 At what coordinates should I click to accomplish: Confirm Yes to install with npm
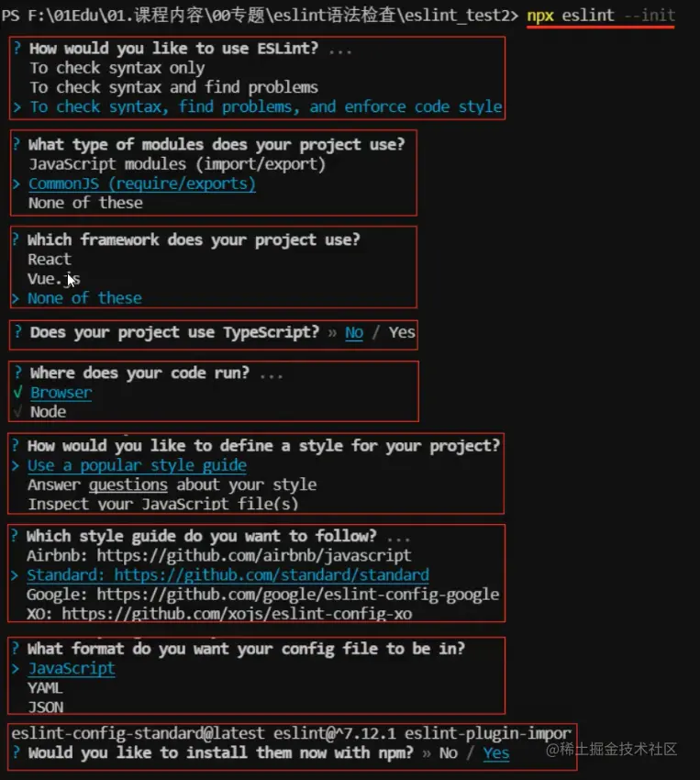pos(496,753)
